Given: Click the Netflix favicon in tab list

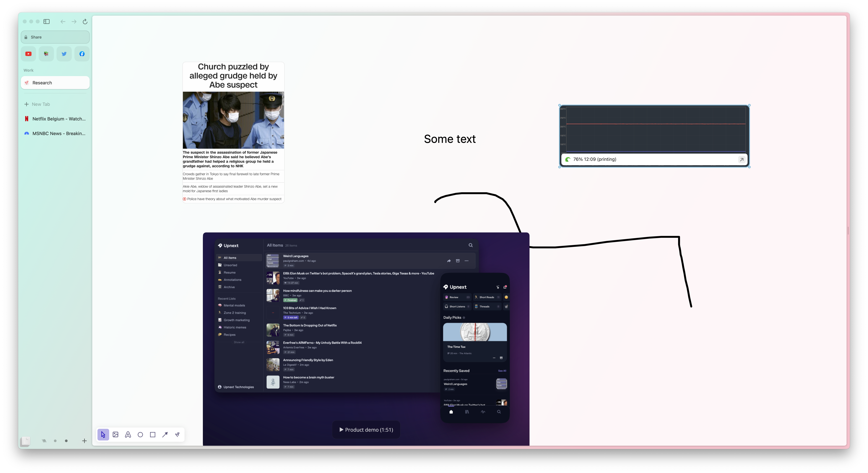Looking at the screenshot, I should (27, 119).
